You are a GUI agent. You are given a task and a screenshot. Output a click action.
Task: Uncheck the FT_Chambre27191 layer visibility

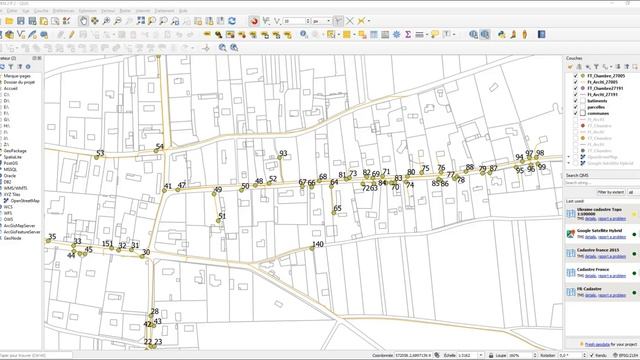[576, 88]
